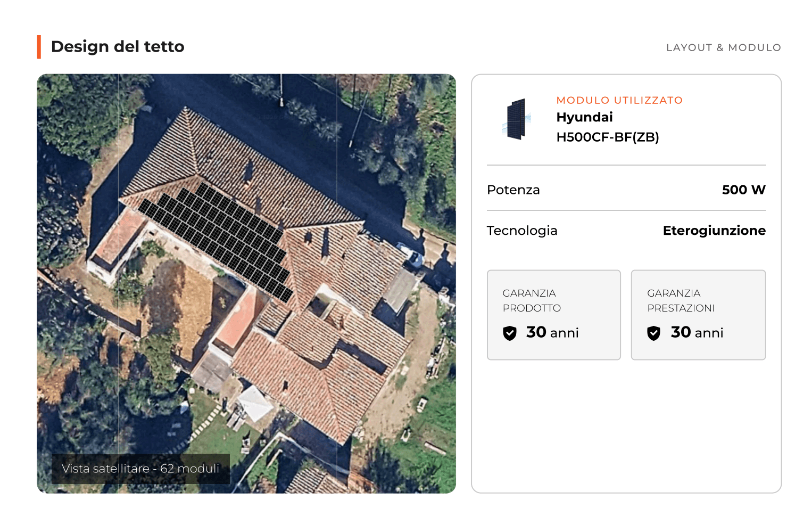812x524 pixels.
Task: Click the Hyundai solar panel module image
Action: (517, 119)
